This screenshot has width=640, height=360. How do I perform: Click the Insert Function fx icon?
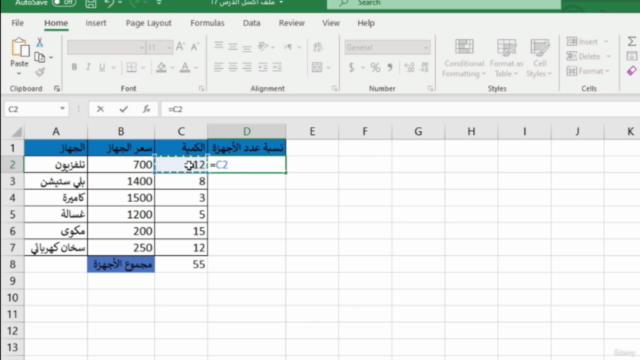146,109
